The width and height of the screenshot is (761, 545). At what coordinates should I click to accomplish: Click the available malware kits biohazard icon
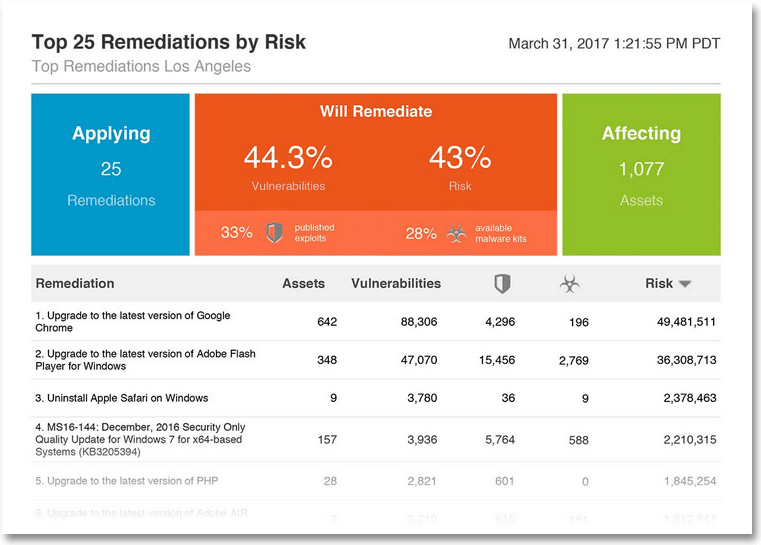456,233
